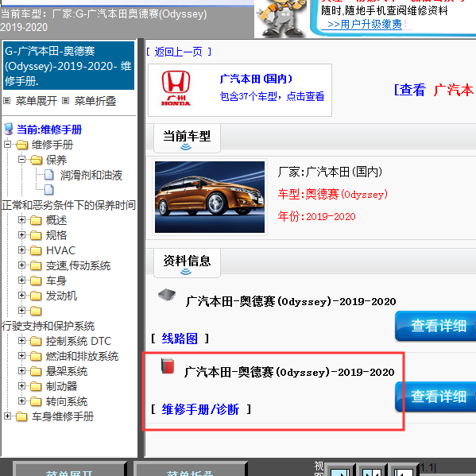Click the 转向系统 folder icon

click(36, 401)
